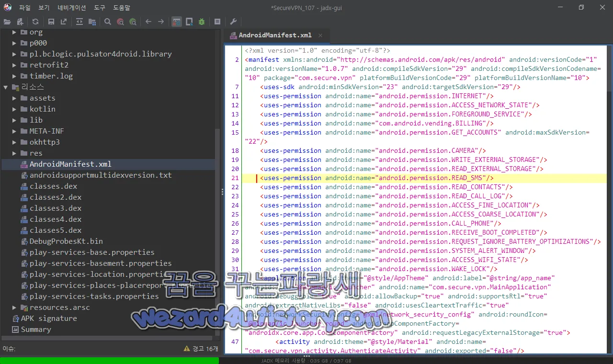
Task: Open a file using the Open icon
Action: tap(7, 22)
